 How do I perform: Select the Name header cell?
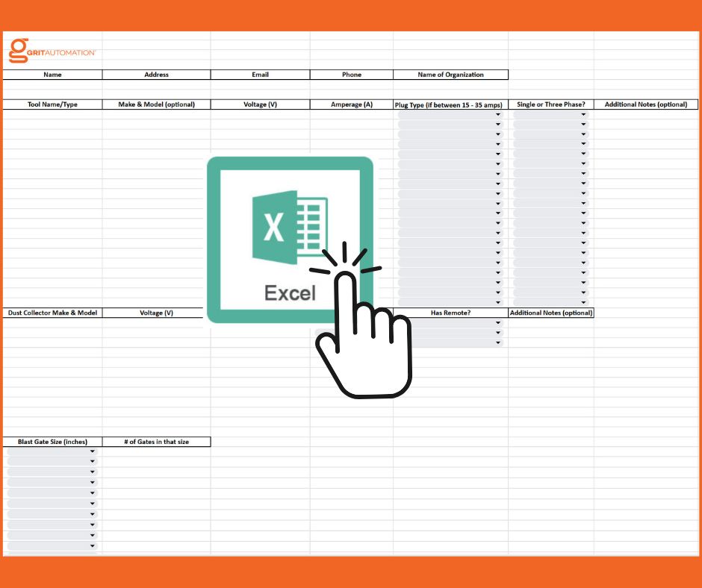point(52,75)
